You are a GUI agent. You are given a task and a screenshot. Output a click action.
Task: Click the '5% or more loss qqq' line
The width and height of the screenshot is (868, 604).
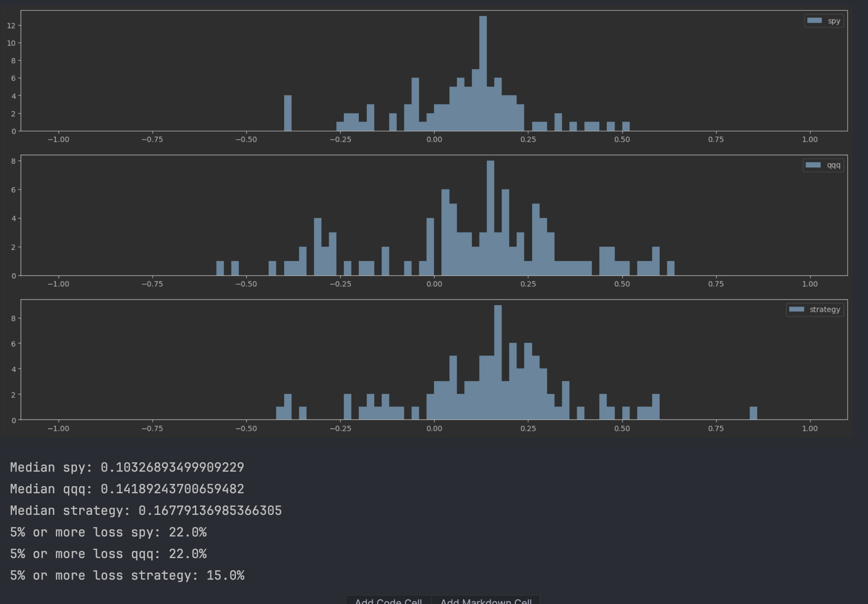108,554
